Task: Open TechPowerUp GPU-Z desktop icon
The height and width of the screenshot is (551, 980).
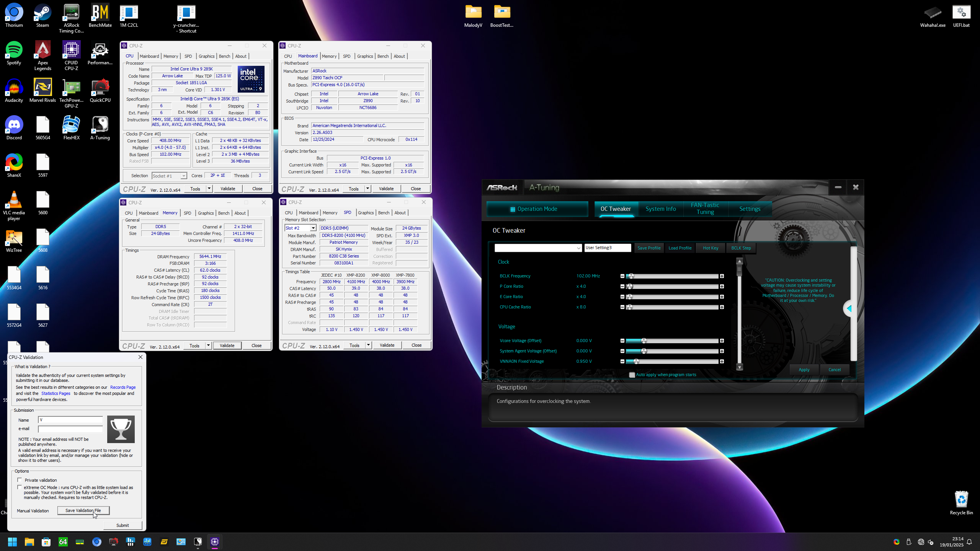Action: click(x=71, y=93)
